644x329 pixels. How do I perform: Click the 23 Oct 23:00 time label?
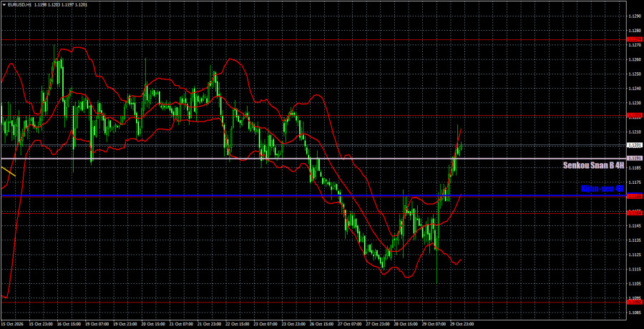[x=292, y=324]
